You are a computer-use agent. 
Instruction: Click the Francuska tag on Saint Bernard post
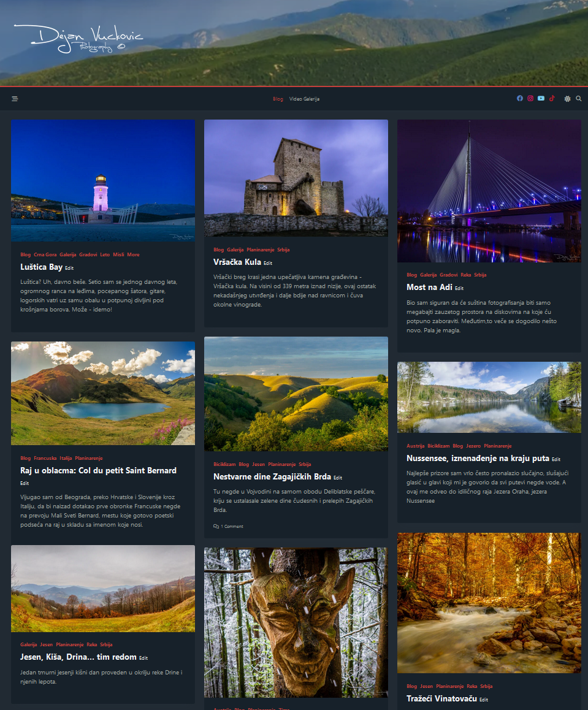44,457
